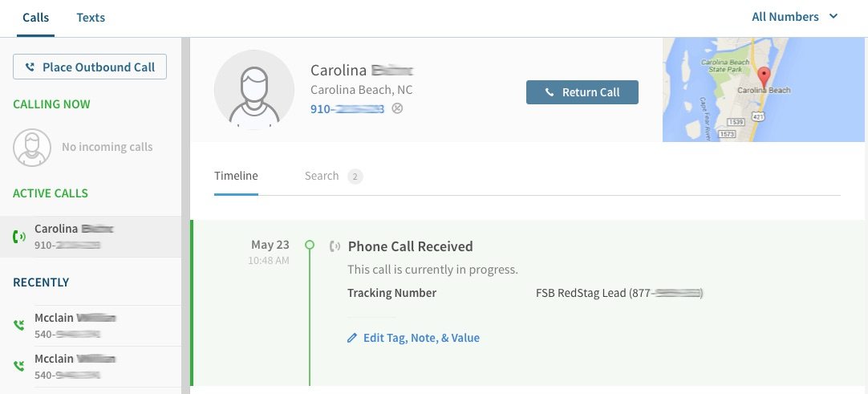Click the Carolina Beach map thumbnail
Viewport: 868px width, 394px height.
click(765, 90)
